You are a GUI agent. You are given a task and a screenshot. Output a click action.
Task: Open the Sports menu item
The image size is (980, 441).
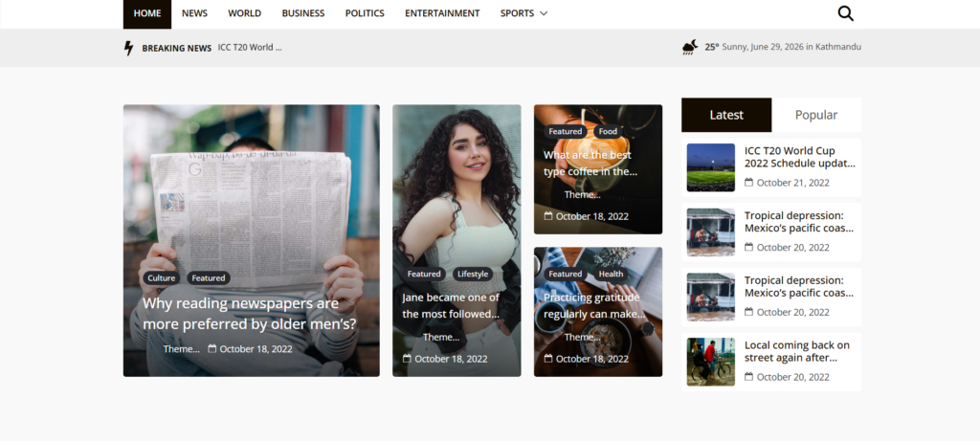(x=517, y=13)
